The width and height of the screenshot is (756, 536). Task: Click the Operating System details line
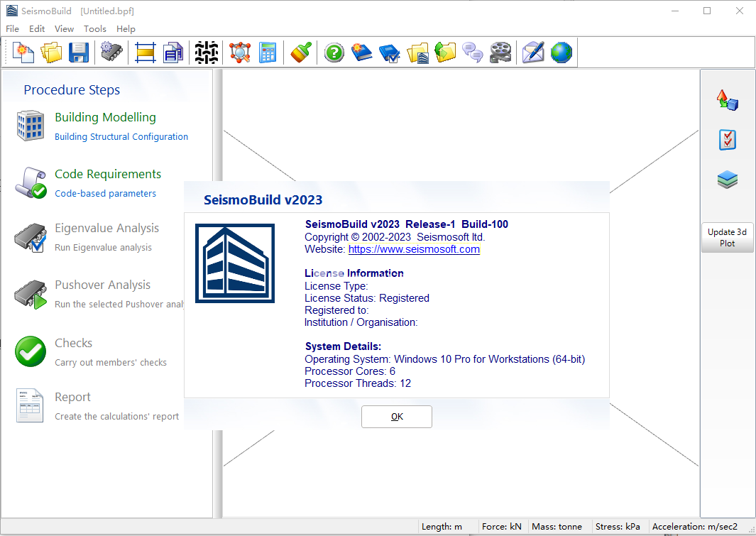tap(444, 359)
